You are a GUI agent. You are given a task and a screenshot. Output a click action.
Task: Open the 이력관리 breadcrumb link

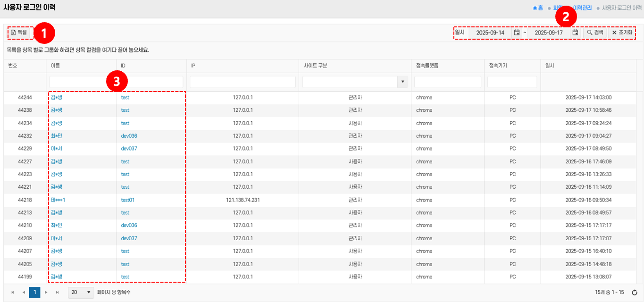pyautogui.click(x=582, y=8)
